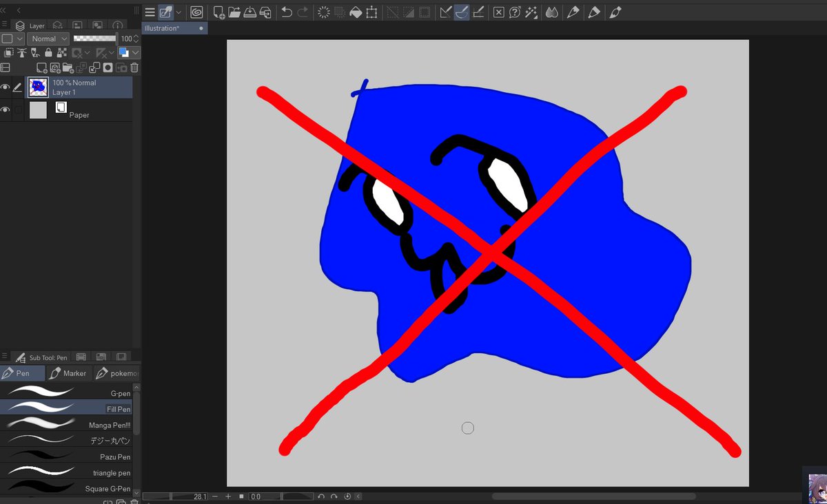
Task: Toggle Clip to Layer Below icon
Action: pos(8,53)
